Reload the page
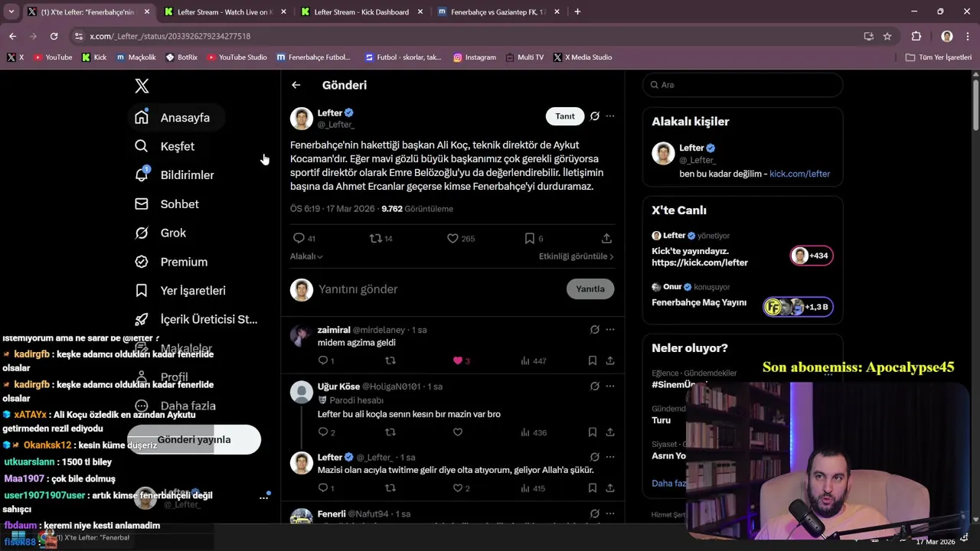The image size is (980, 551). [54, 36]
